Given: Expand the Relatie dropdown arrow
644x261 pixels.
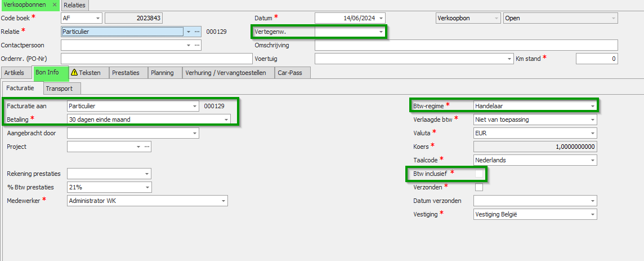Looking at the screenshot, I should 189,32.
